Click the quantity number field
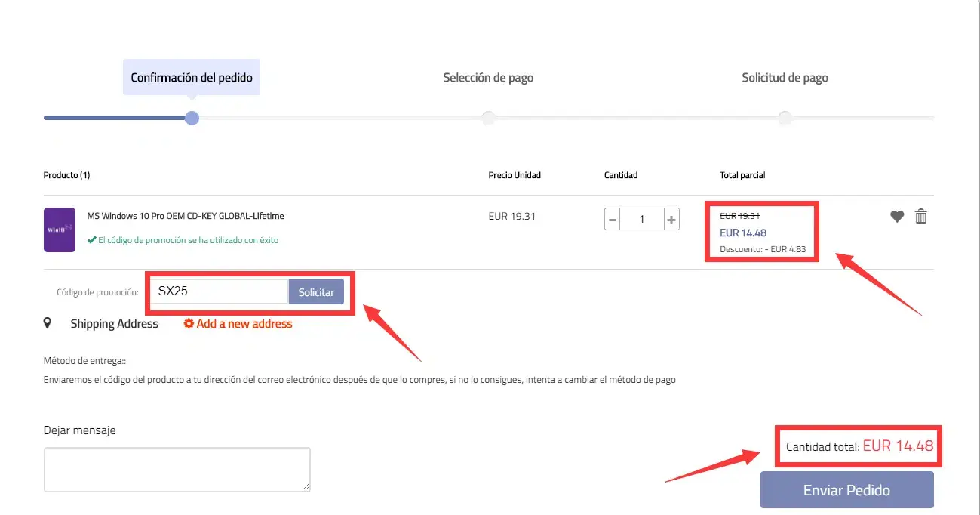 tap(642, 220)
